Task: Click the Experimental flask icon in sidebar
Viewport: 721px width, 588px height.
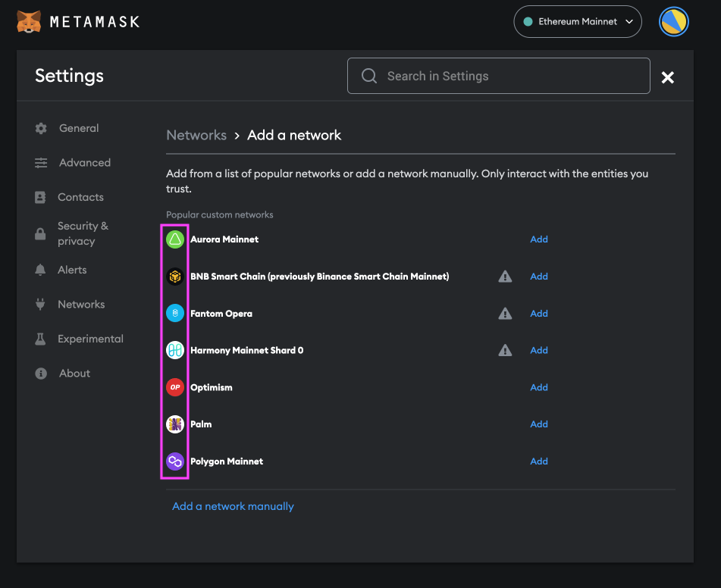Action: [40, 339]
